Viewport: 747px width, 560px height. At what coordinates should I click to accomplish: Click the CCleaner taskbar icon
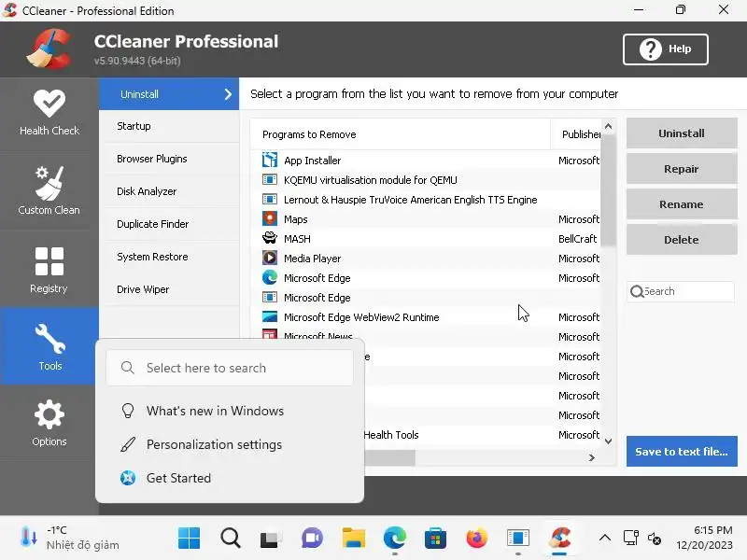[559, 539]
